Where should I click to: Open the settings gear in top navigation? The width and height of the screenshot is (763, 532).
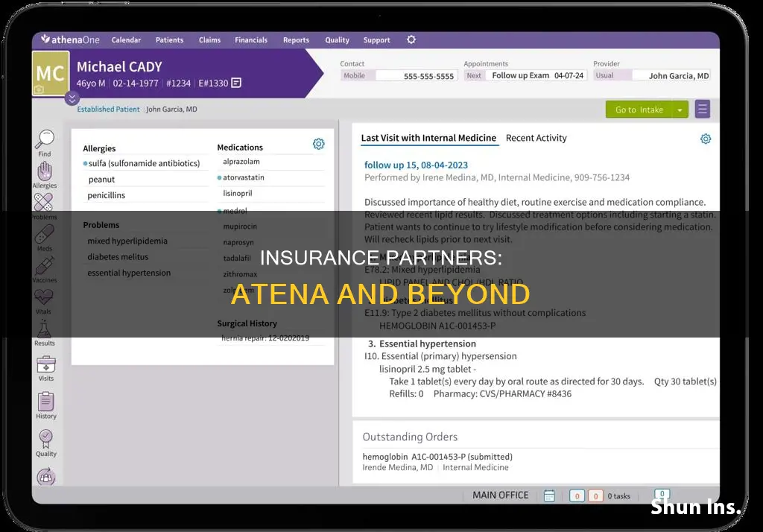pyautogui.click(x=411, y=39)
